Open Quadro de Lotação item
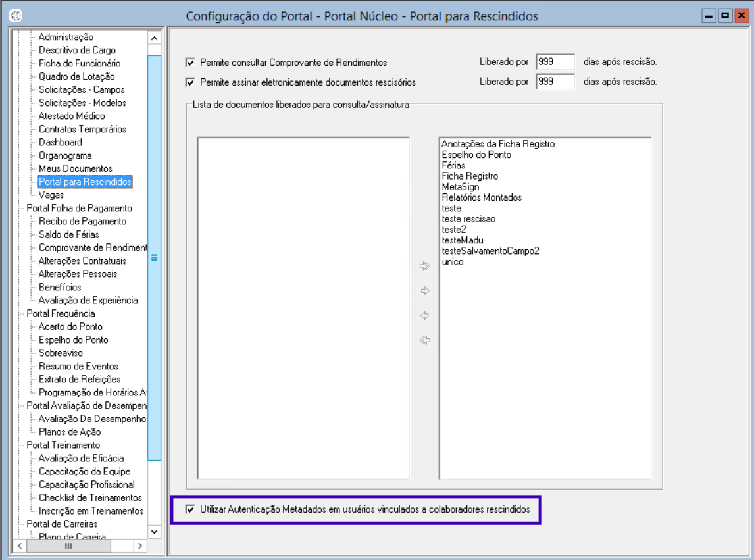The image size is (754, 560). click(x=76, y=76)
